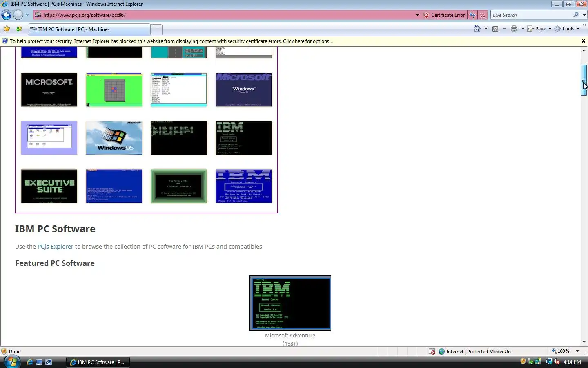Screen dimensions: 588x368
Task: Open the cyan-bordered file list thumbnail
Action: tap(179, 90)
